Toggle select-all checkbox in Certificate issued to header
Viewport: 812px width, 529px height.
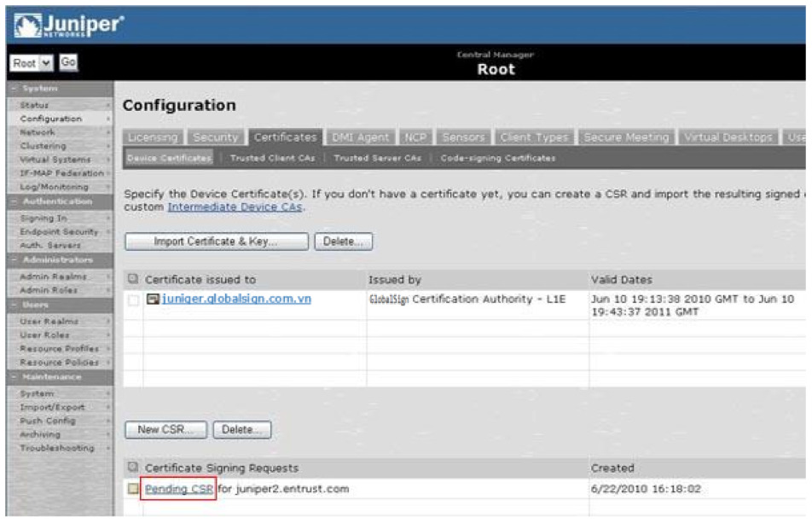(133, 279)
